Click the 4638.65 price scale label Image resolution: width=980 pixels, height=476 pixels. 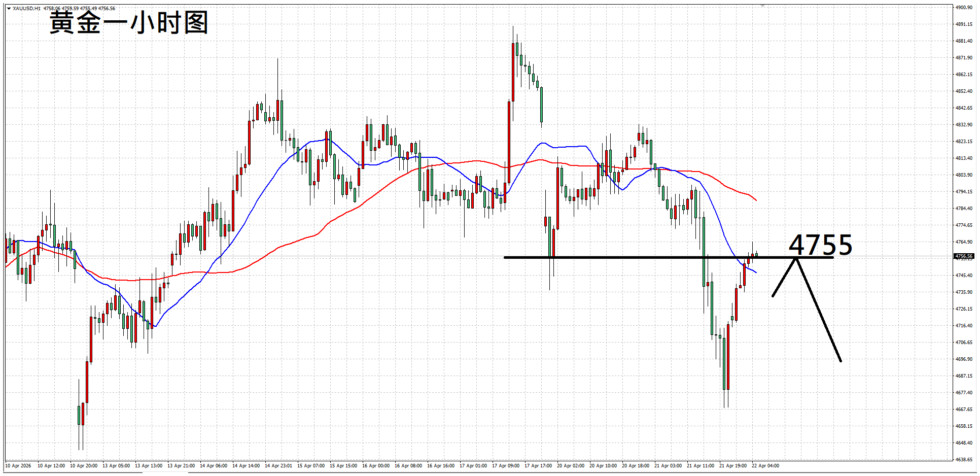point(964,459)
